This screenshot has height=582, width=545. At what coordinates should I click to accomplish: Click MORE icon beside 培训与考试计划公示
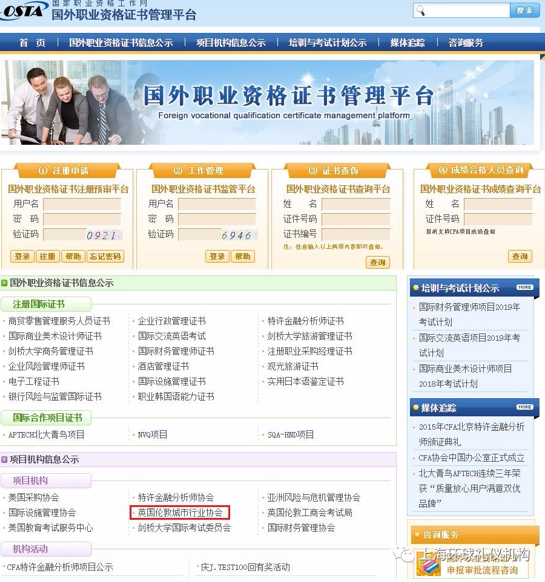[525, 287]
